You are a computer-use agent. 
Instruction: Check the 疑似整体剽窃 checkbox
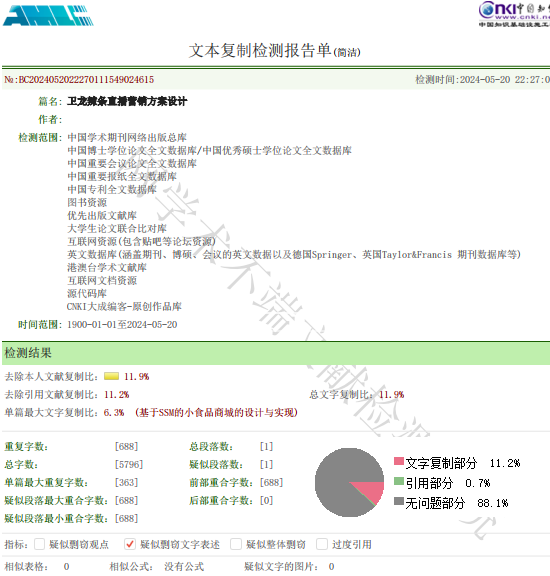(x=236, y=544)
